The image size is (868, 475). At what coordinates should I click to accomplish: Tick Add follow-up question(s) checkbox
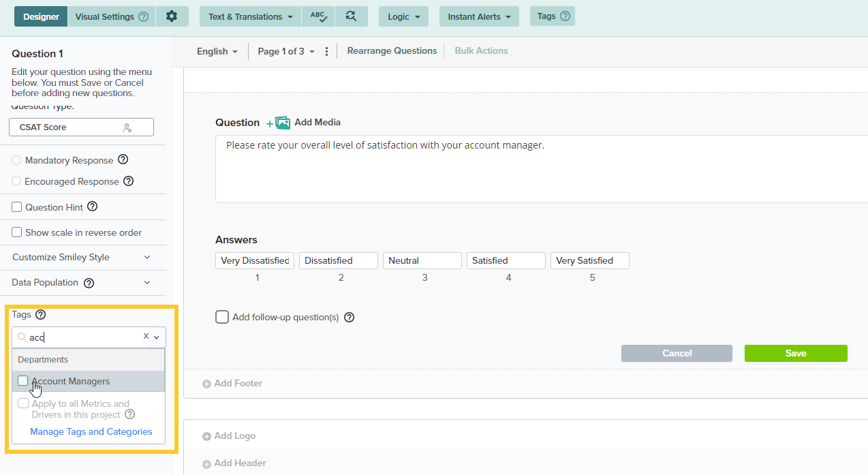pyautogui.click(x=222, y=317)
